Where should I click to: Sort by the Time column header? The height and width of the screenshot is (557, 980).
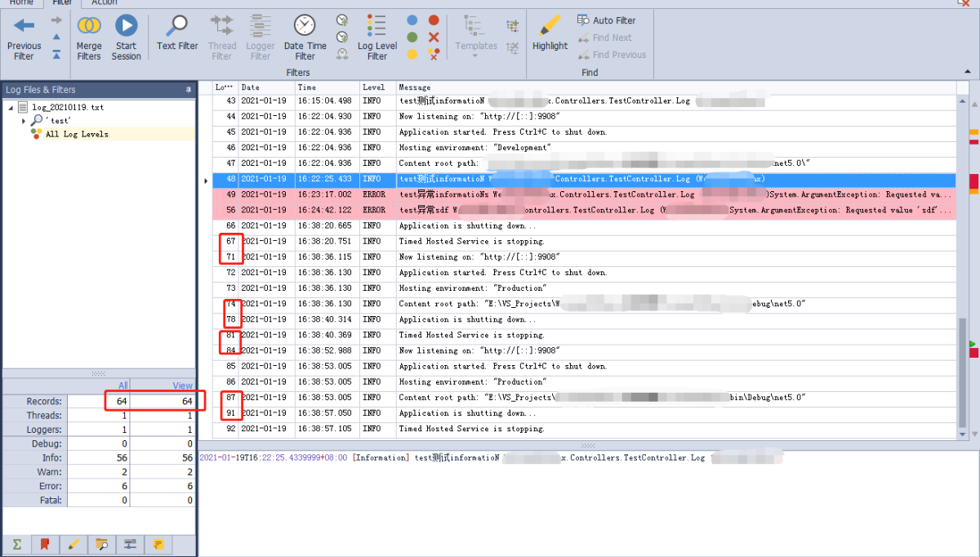pos(327,87)
